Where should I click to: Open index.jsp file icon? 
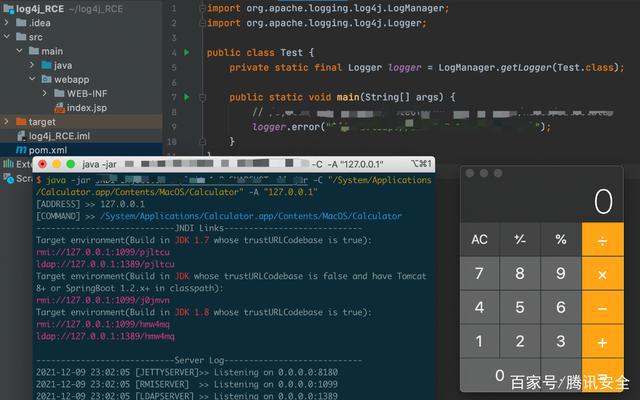tap(60, 107)
